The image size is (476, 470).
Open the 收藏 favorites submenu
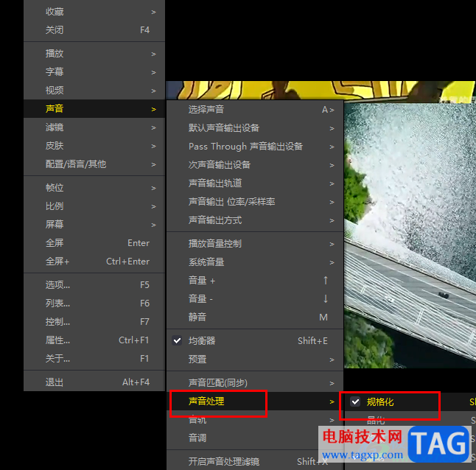(x=94, y=12)
